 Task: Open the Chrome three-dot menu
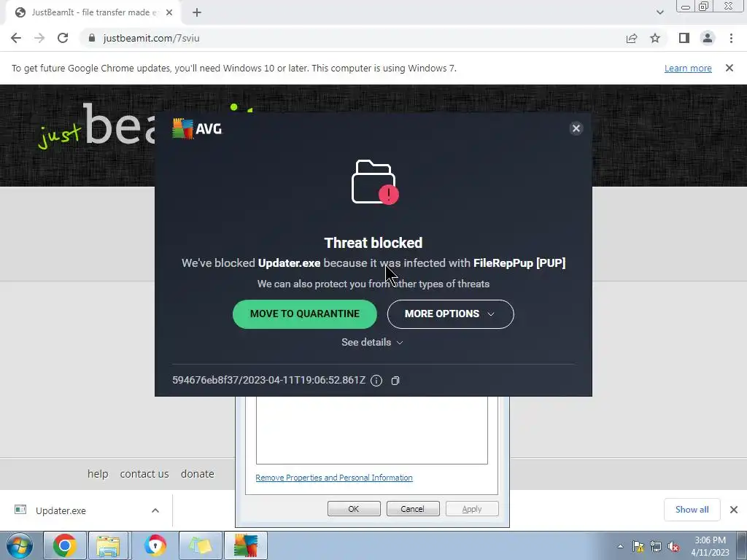731,38
